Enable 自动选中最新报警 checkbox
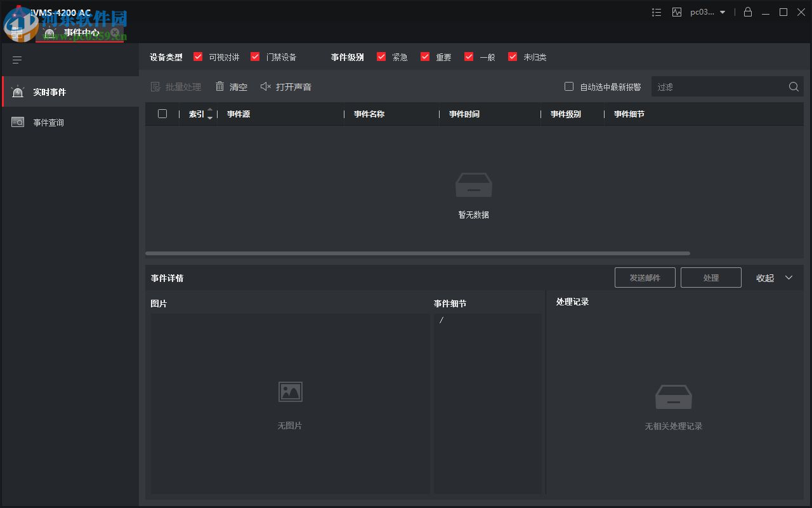The image size is (812, 508). coord(569,86)
